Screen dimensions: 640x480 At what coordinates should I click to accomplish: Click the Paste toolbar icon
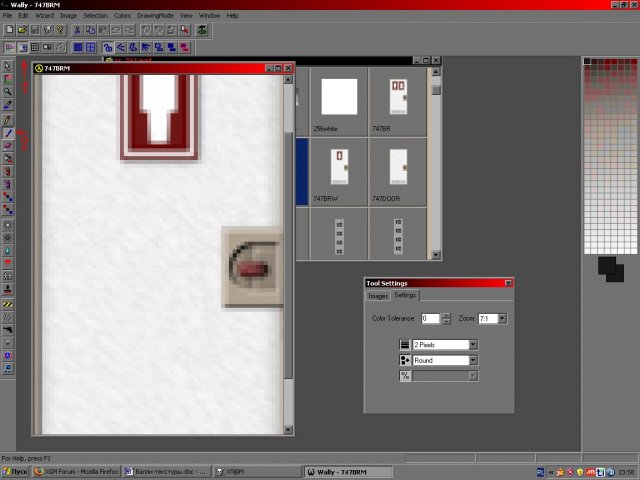pyautogui.click(x=103, y=30)
